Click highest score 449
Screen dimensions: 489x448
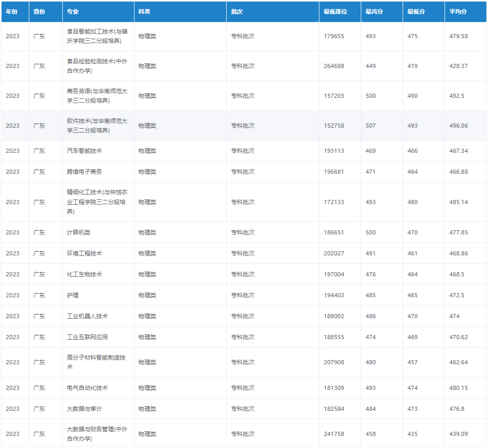pyautogui.click(x=371, y=66)
